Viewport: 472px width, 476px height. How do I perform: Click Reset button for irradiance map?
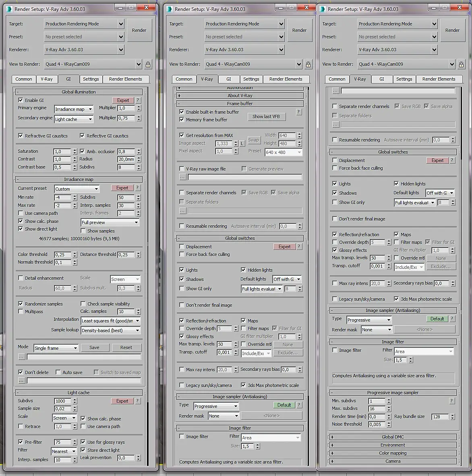coord(126,347)
